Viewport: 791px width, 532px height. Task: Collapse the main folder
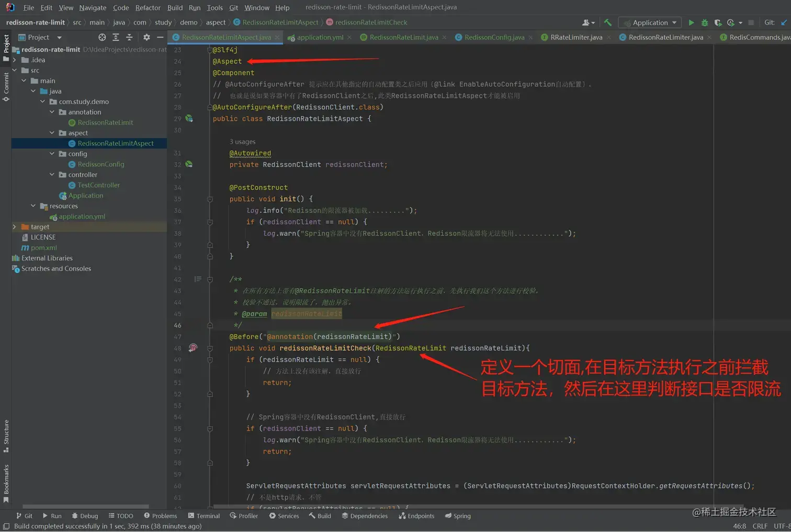tap(24, 81)
